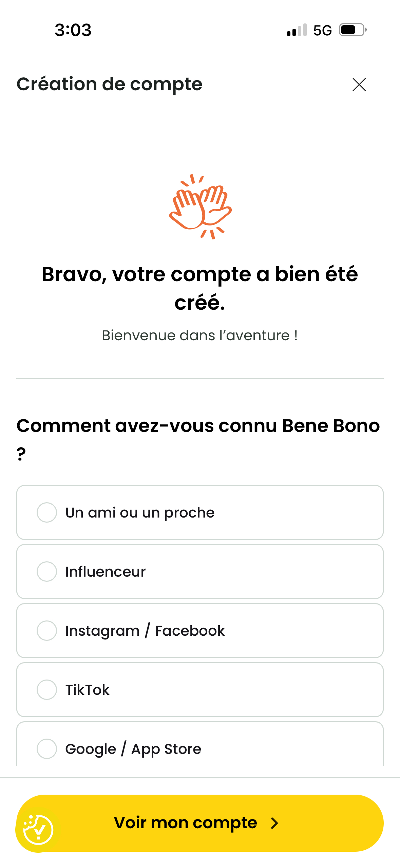Tap the 5G network indicator
400x868 pixels.
pyautogui.click(x=322, y=30)
